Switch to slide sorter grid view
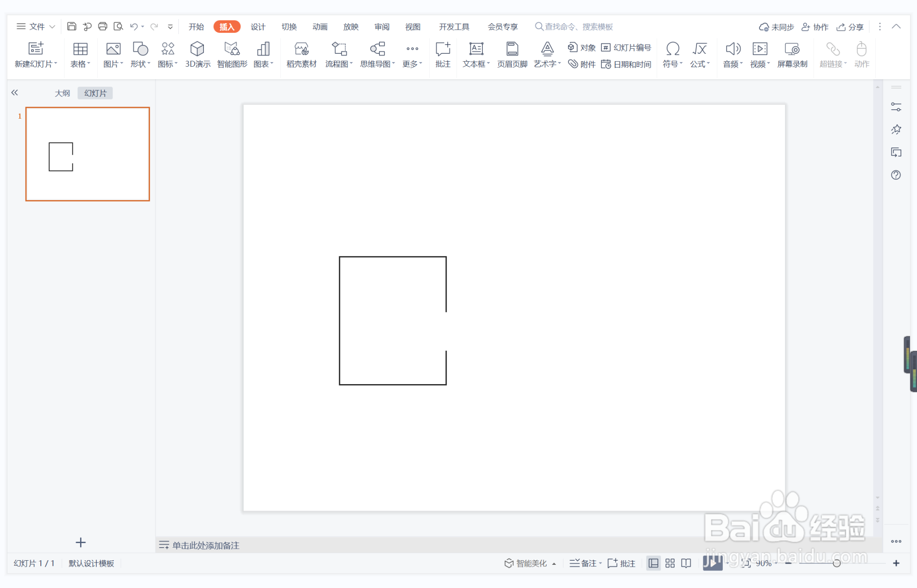This screenshot has width=917, height=588. [670, 563]
